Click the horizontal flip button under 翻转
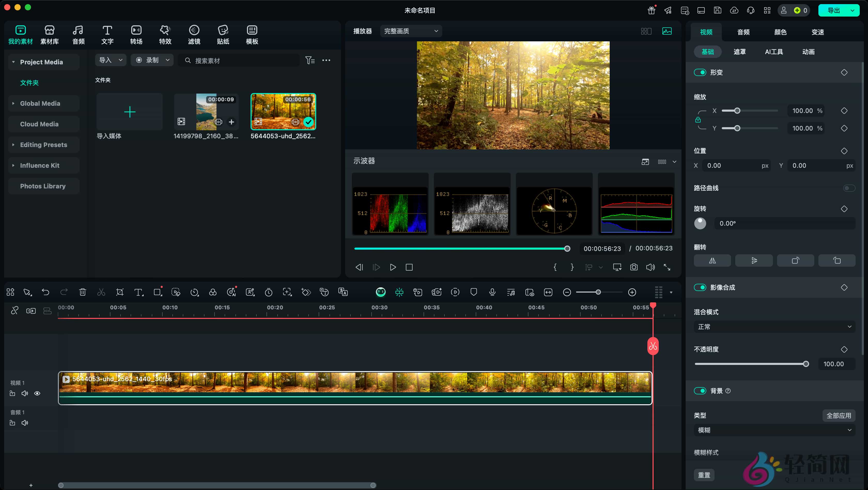This screenshot has width=868, height=490. click(x=712, y=261)
